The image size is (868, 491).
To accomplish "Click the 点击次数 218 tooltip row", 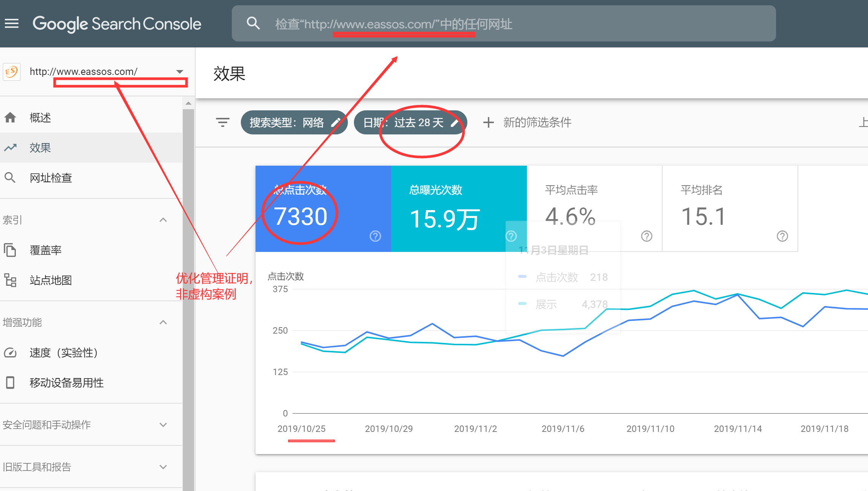I will coord(563,277).
